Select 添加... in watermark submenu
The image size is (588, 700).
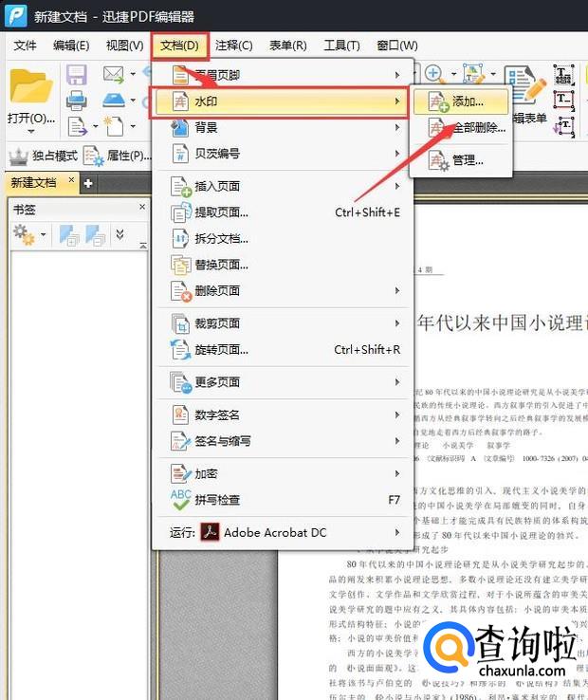[461, 101]
